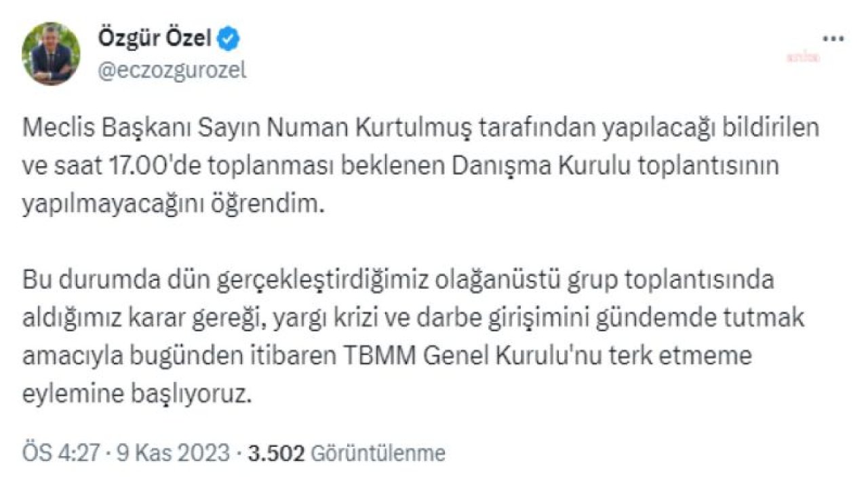Open the three-dot more options menu
Screen dimensions: 868x488
833,39
